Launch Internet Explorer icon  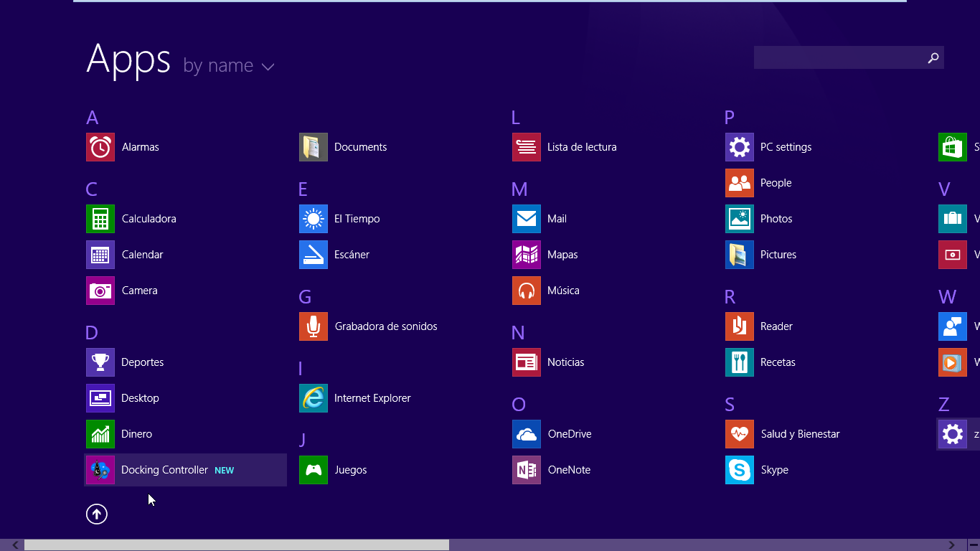tap(314, 398)
